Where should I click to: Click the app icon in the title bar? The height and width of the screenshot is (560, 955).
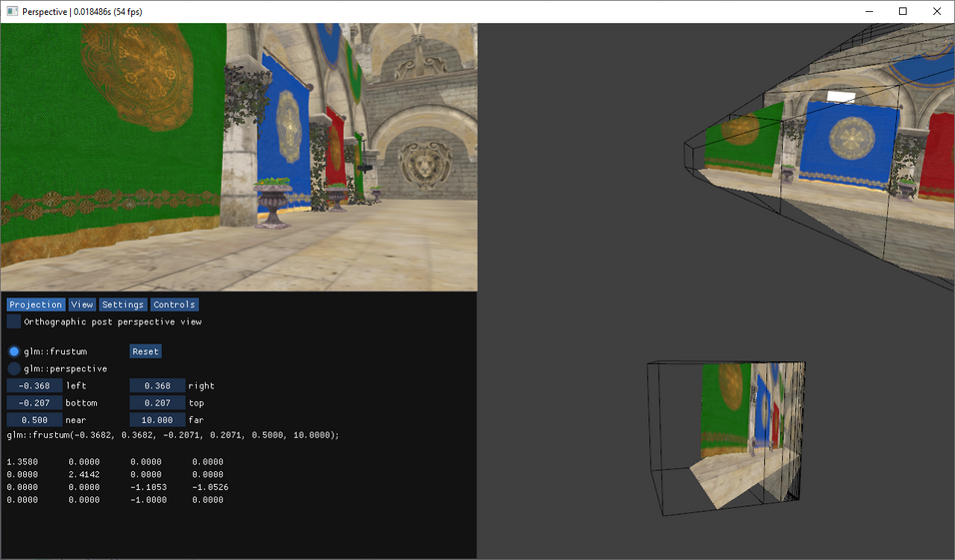coord(11,11)
